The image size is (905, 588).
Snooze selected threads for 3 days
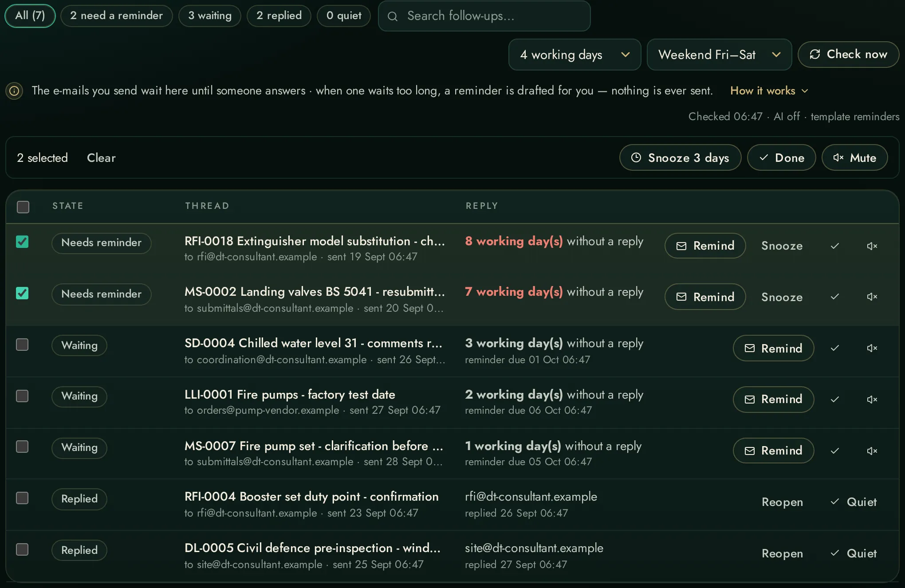[x=680, y=157]
